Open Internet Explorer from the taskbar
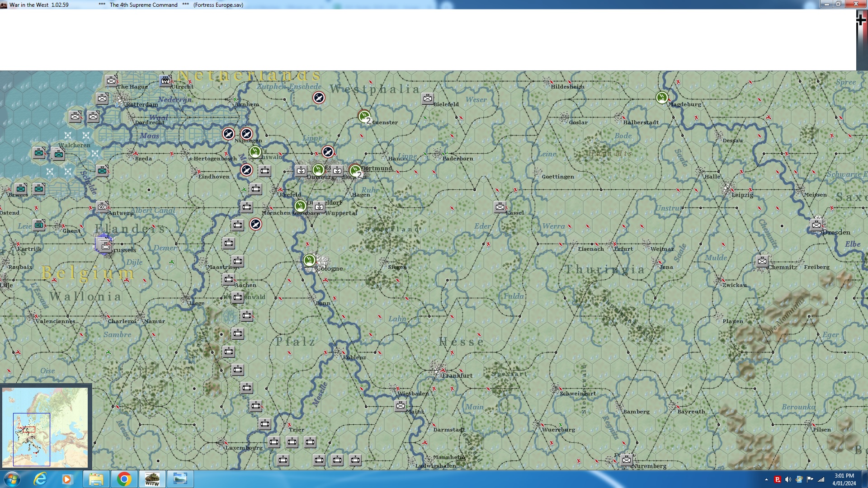868x488 pixels. pyautogui.click(x=41, y=479)
